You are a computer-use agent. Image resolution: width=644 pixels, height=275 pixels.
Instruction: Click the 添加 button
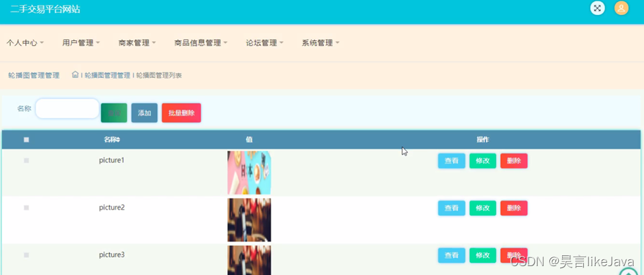pyautogui.click(x=145, y=113)
